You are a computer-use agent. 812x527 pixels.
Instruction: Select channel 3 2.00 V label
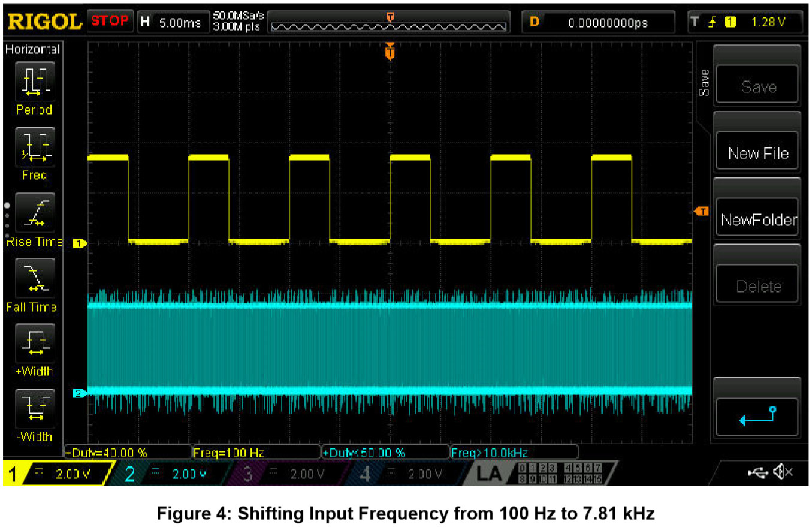point(307,474)
